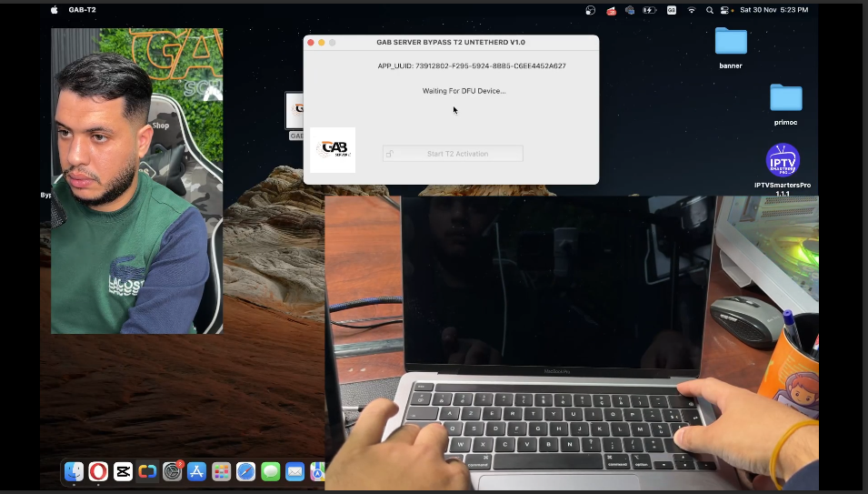Open Control Center in menu bar
Image resolution: width=868 pixels, height=494 pixels.
[x=724, y=10]
